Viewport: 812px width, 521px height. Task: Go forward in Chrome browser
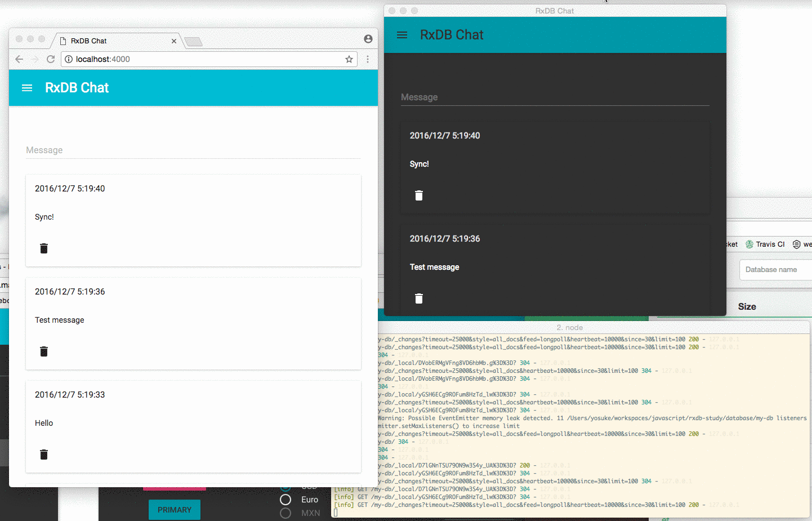(35, 59)
